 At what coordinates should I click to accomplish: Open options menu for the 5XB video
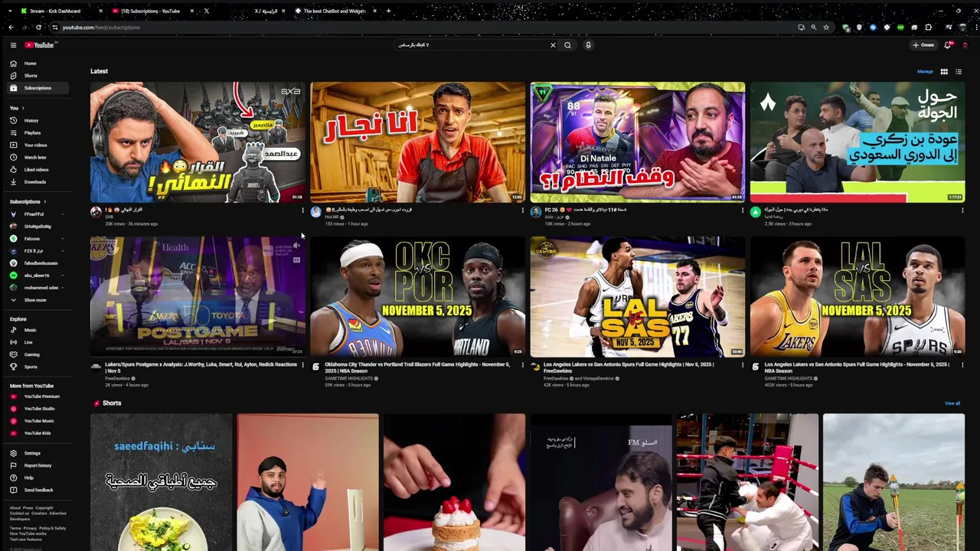(x=302, y=210)
